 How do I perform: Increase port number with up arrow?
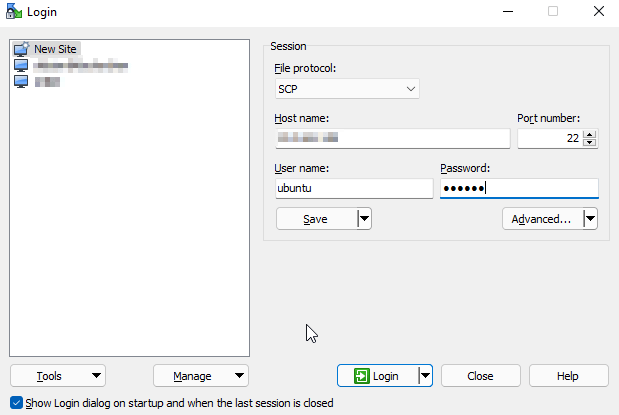coord(590,135)
